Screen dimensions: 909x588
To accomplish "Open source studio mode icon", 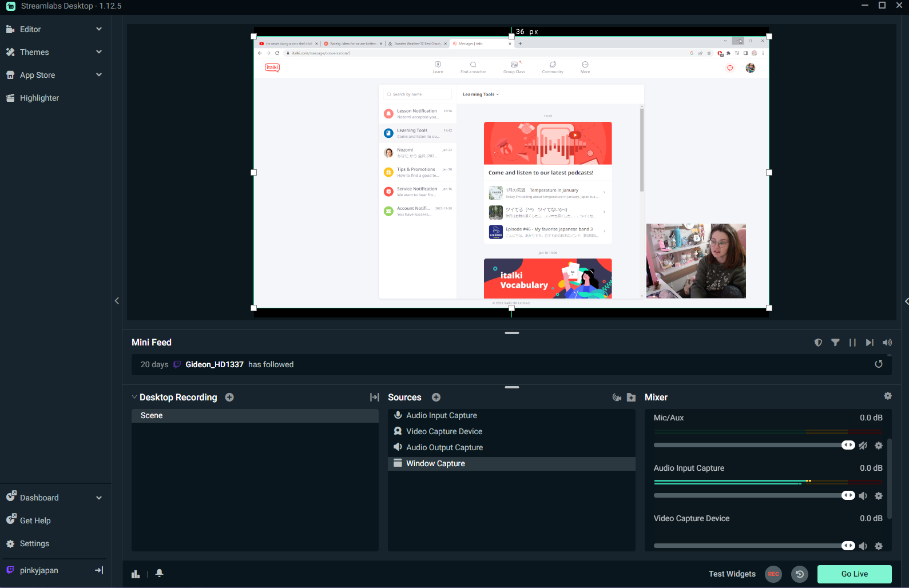I will click(617, 397).
